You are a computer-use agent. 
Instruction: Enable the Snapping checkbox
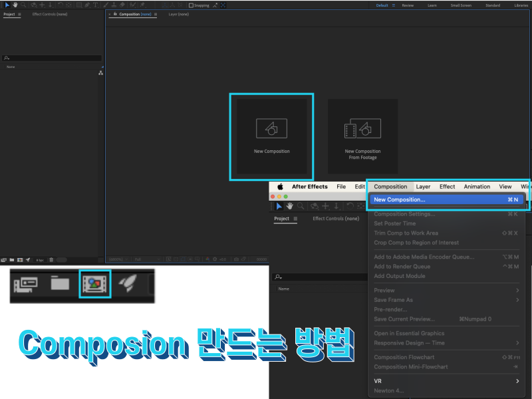(x=191, y=5)
